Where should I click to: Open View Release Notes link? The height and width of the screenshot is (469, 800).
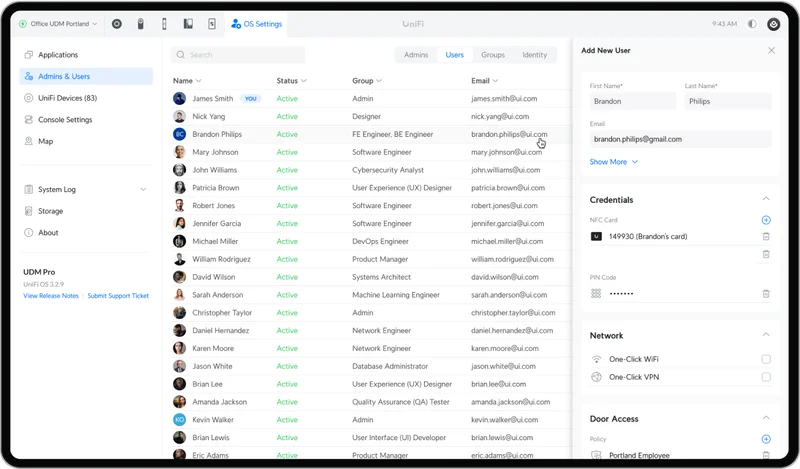pos(51,295)
